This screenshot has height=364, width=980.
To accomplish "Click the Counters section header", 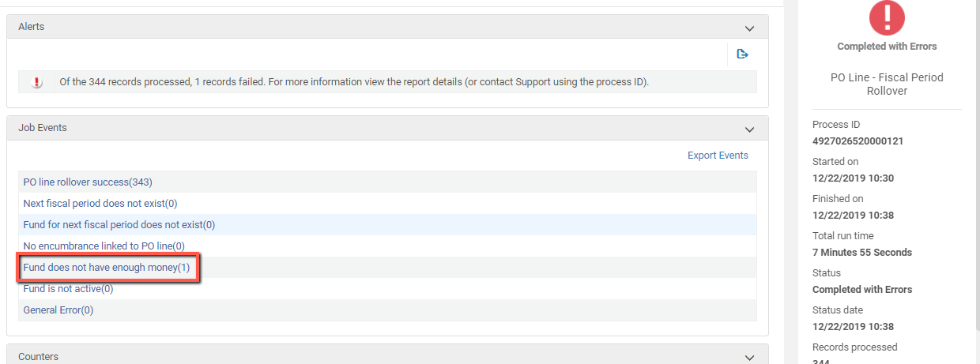I will 387,355.
